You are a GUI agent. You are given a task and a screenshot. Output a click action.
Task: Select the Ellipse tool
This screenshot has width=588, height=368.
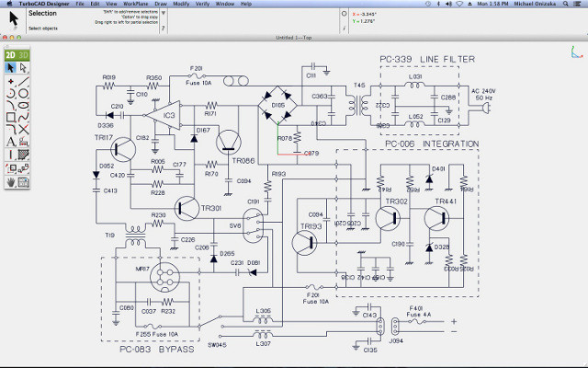pyautogui.click(x=23, y=105)
